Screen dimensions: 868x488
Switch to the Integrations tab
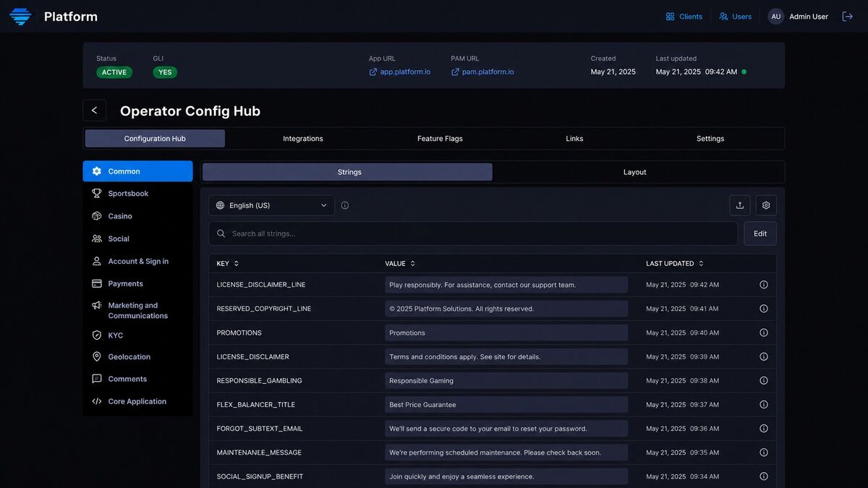point(303,139)
